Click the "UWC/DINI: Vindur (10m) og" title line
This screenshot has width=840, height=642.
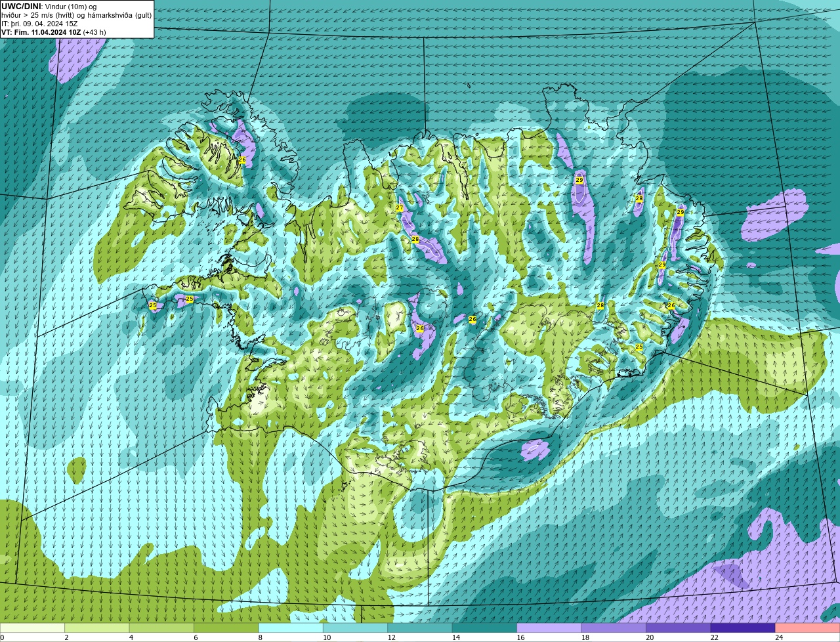coord(49,7)
